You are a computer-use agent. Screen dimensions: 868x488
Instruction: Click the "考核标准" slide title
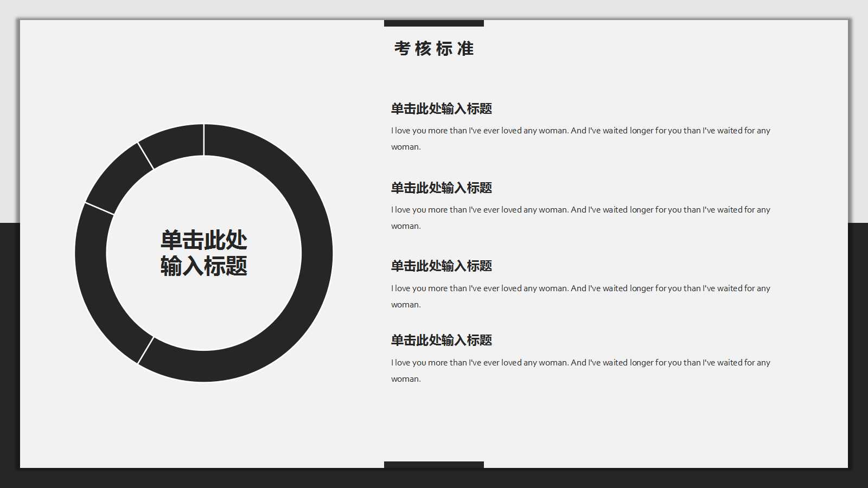[433, 49]
